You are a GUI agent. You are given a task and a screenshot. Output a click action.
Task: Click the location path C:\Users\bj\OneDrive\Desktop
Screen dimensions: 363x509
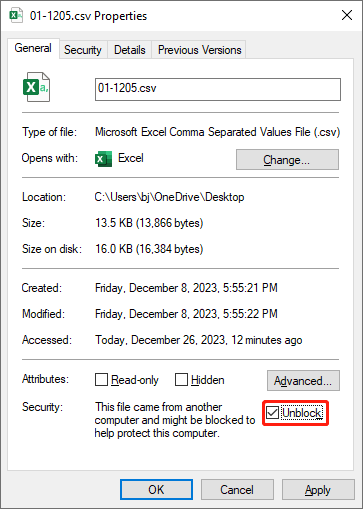click(169, 197)
